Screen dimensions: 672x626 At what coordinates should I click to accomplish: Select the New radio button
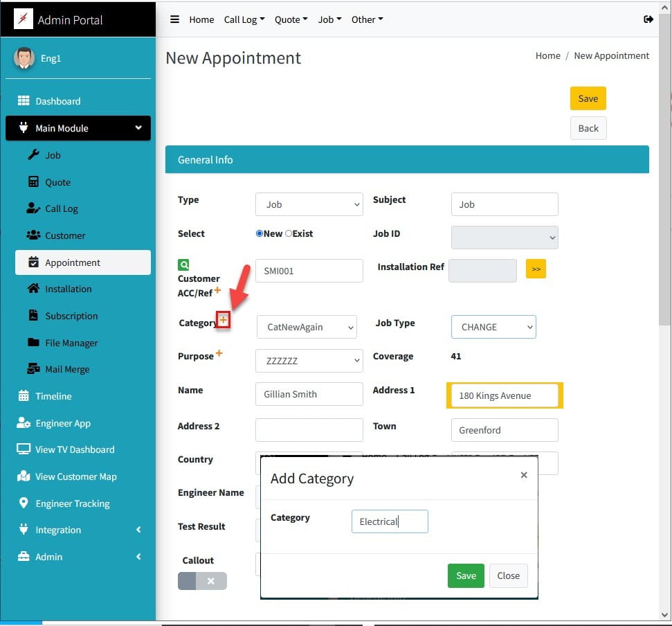pyautogui.click(x=260, y=234)
